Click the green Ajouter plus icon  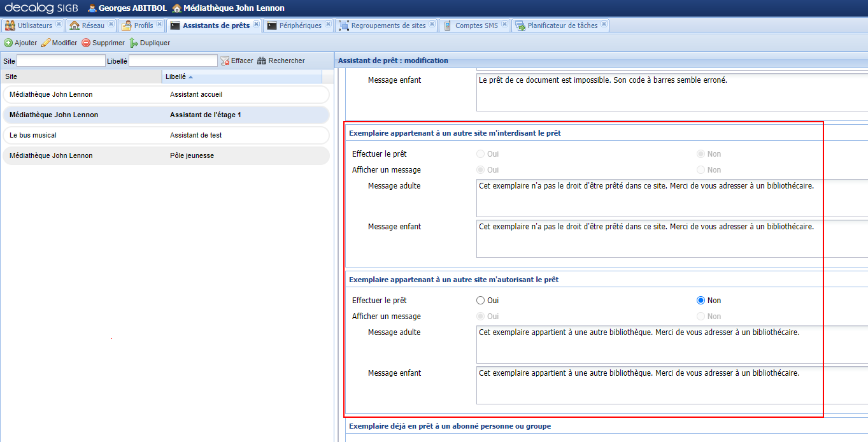[x=8, y=43]
